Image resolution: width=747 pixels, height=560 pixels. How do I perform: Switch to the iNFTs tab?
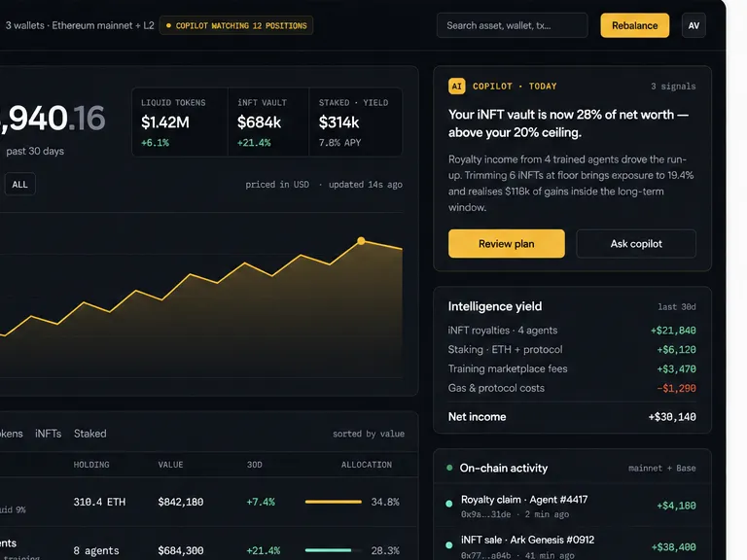click(x=48, y=434)
